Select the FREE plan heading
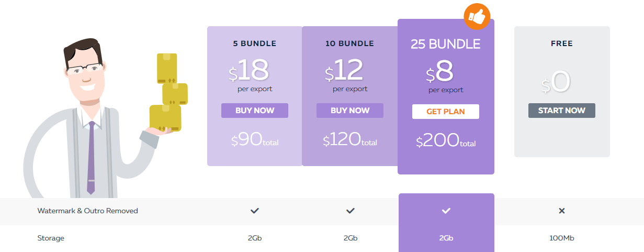Image resolution: width=644 pixels, height=252 pixels. click(x=562, y=43)
